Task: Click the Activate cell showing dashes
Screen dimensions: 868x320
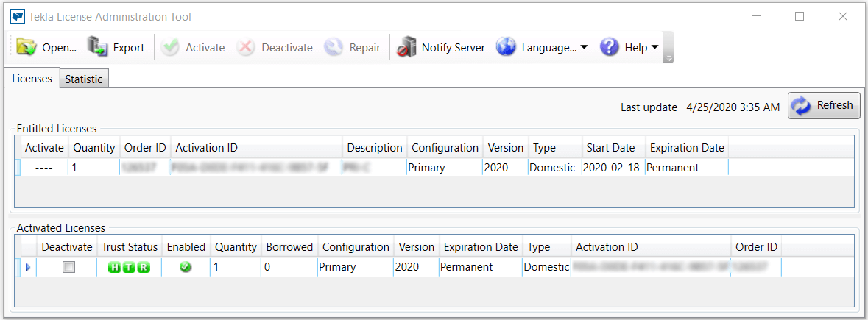Action: 43,168
